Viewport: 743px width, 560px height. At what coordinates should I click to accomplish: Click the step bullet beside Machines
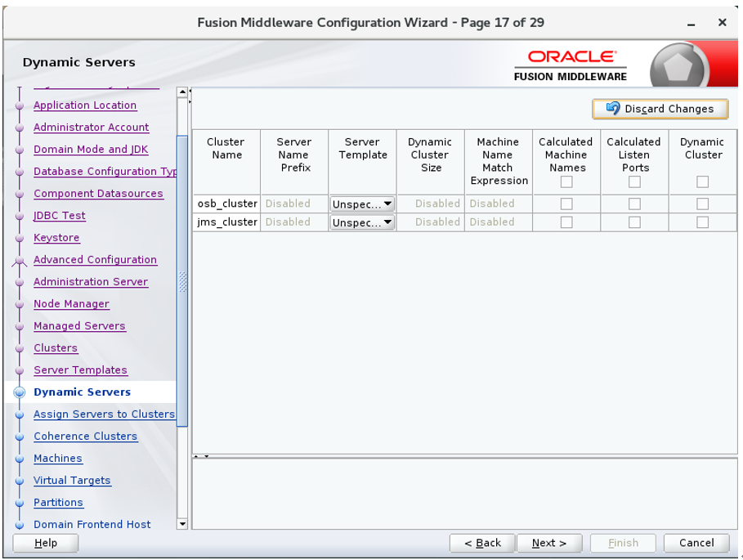click(x=20, y=459)
